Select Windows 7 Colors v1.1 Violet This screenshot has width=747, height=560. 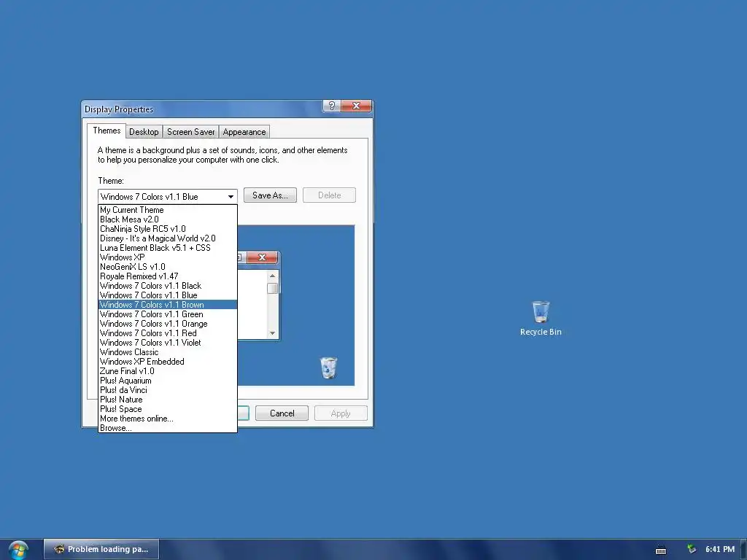point(168,343)
